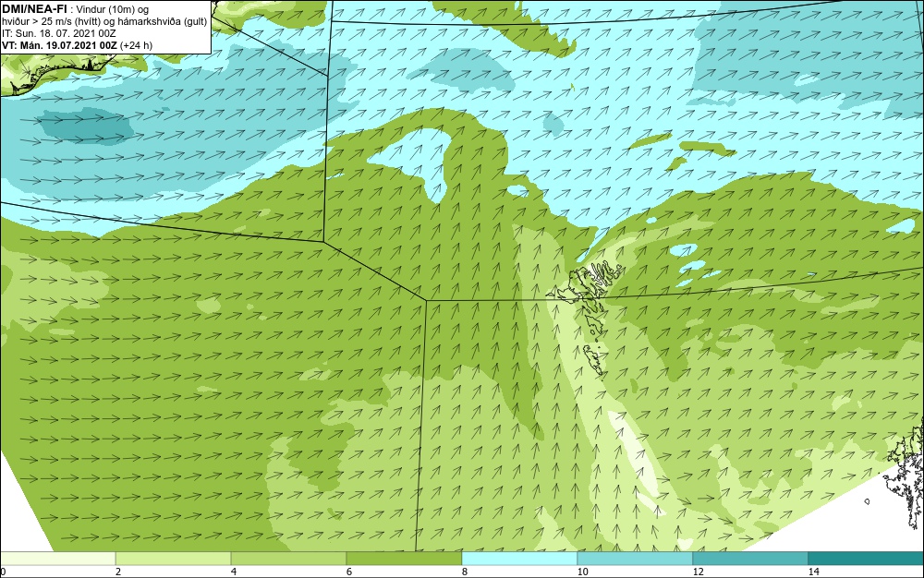This screenshot has height=578, width=924.
Task: Click legend scale label '2'
Action: click(118, 572)
